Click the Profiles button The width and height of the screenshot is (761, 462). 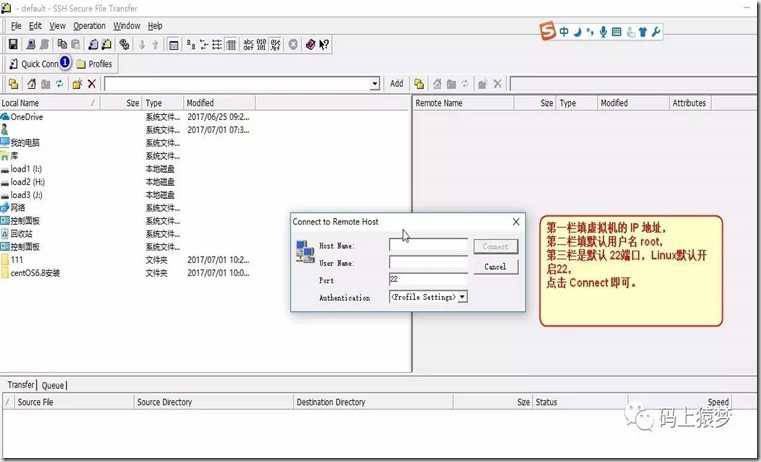pyautogui.click(x=95, y=64)
